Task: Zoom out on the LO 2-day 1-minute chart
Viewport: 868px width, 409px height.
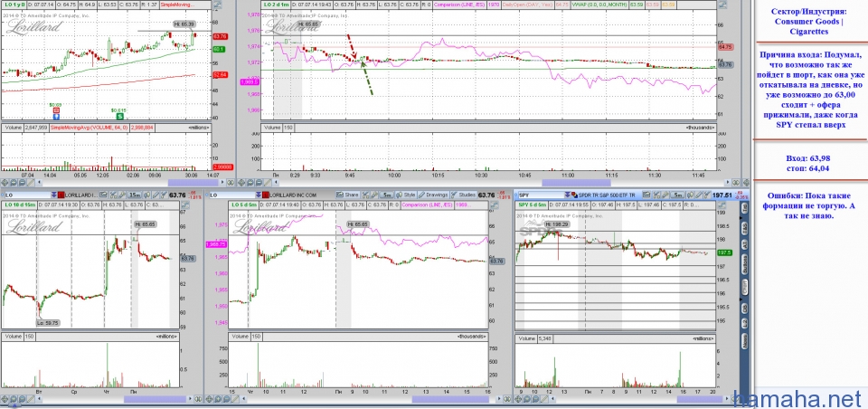Action: coord(259,183)
